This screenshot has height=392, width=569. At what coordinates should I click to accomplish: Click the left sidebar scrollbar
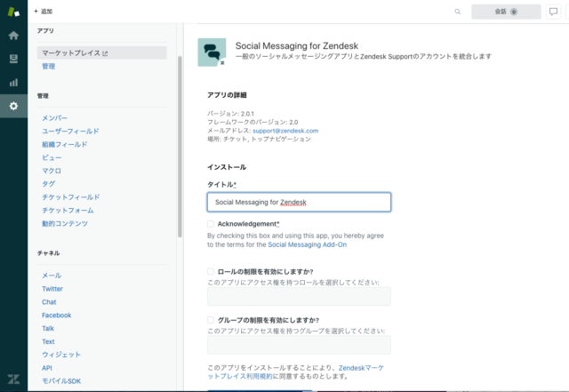pos(180,147)
